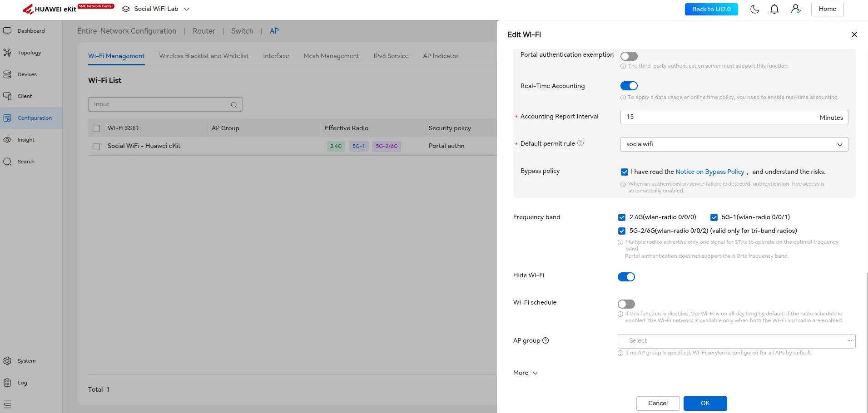Expand the More section
868x413 pixels.
click(x=526, y=373)
